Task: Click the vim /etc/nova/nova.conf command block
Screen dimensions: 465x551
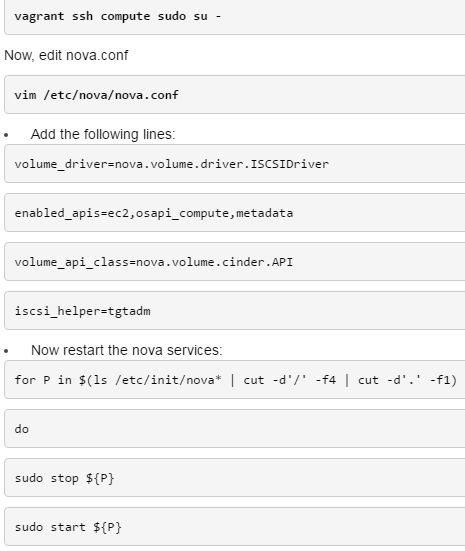Action: tap(234, 95)
